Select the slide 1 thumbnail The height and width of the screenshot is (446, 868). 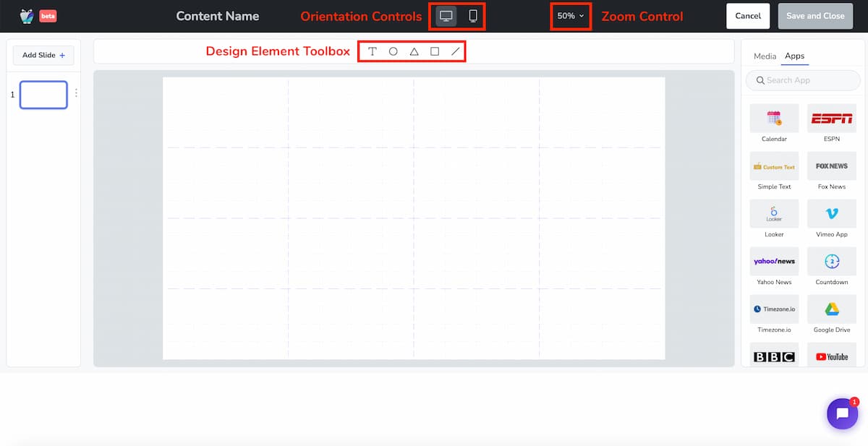pos(43,95)
